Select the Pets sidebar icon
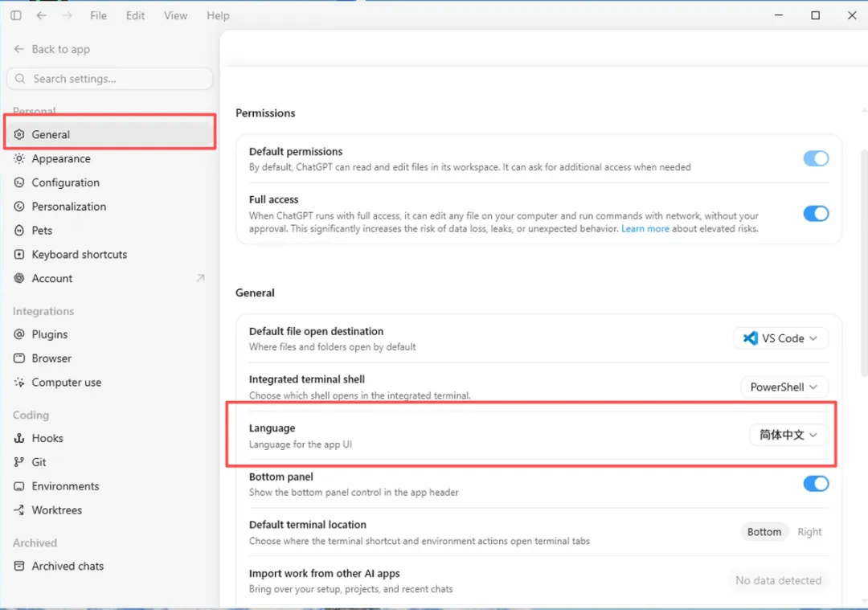Image resolution: width=868 pixels, height=610 pixels. (x=19, y=231)
